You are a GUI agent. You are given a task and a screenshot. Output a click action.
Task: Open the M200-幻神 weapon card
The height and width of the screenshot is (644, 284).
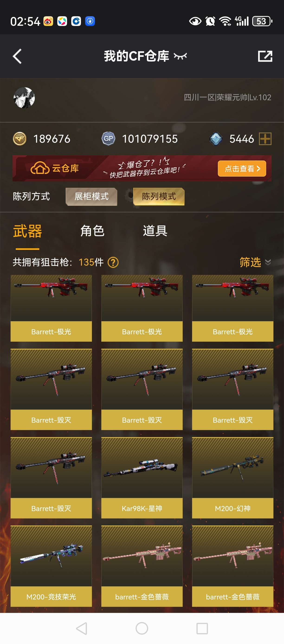[x=232, y=477]
